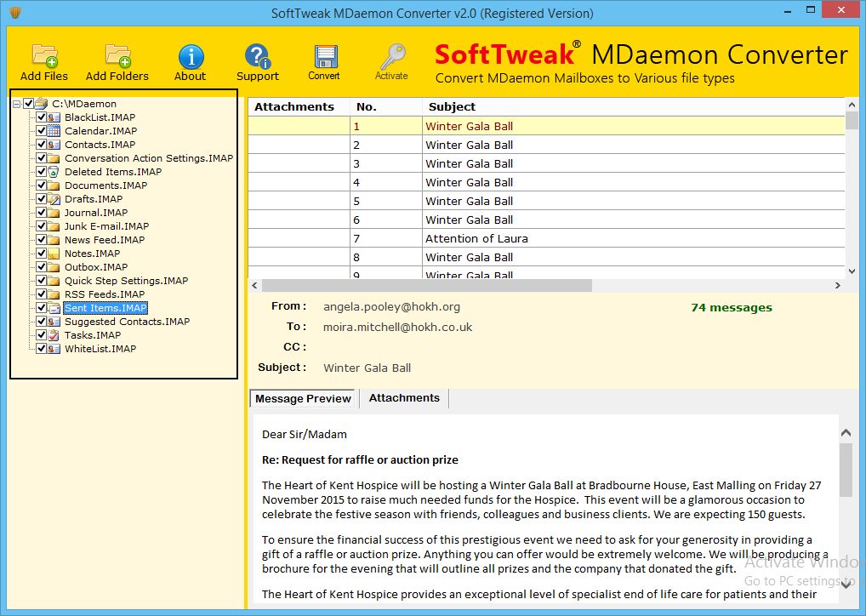Select the Conversation Action Settings.IMAP folder

pos(149,158)
